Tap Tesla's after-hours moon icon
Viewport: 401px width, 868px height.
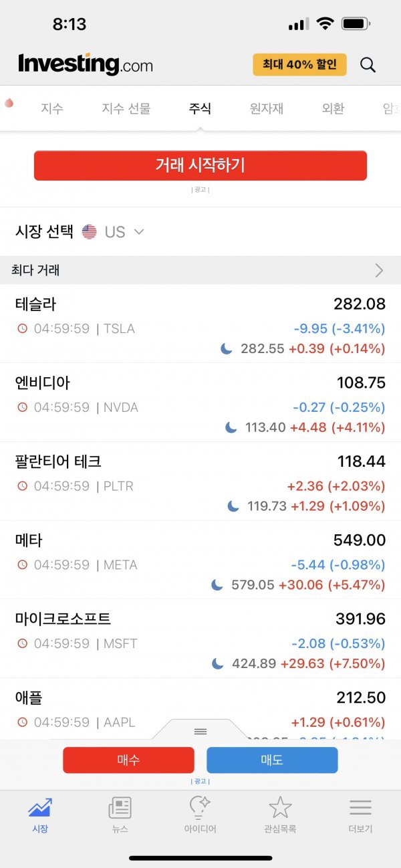coord(227,348)
